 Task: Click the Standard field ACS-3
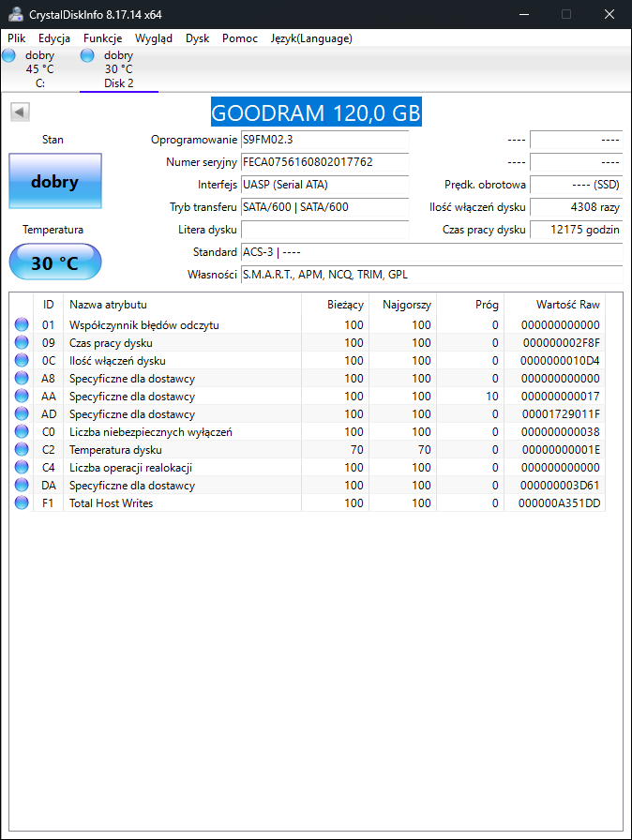point(432,252)
